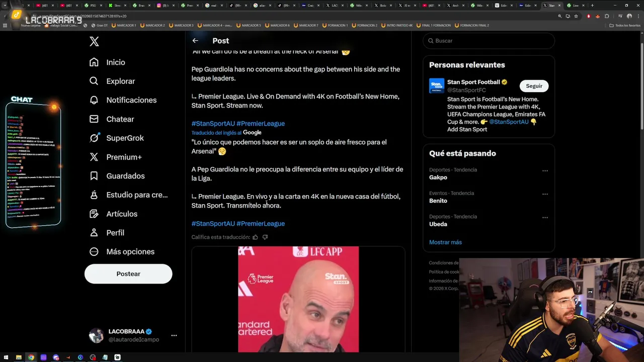The height and width of the screenshot is (362, 644).
Task: Rate translation with thumbs up
Action: 255,237
